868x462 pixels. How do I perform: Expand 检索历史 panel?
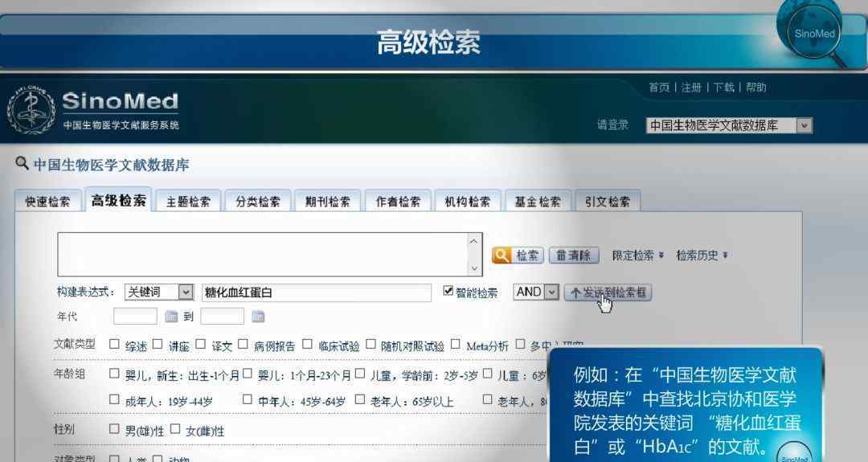coord(702,255)
